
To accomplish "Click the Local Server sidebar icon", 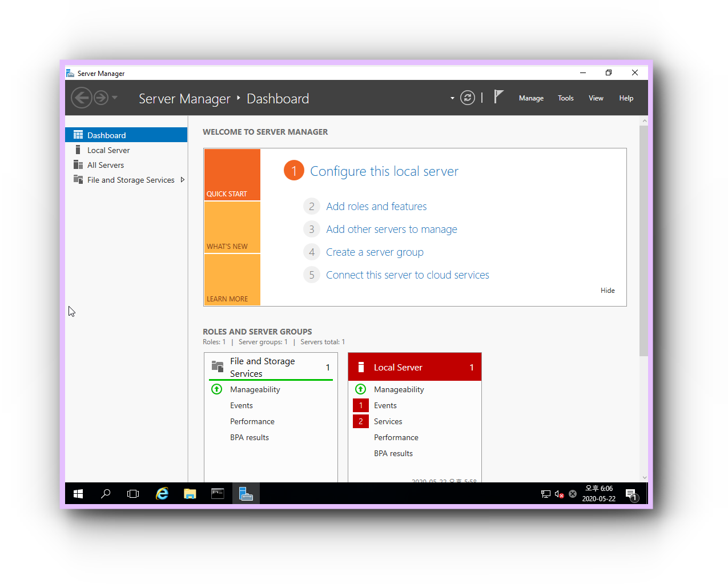I will 78,150.
